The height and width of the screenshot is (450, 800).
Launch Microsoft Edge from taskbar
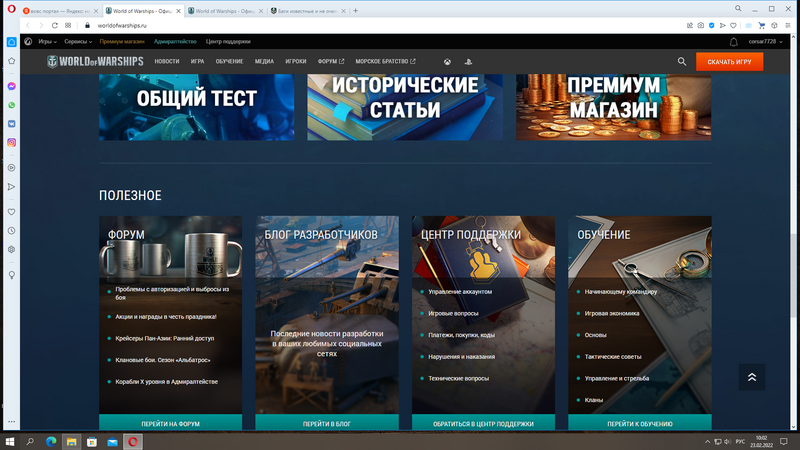click(51, 441)
